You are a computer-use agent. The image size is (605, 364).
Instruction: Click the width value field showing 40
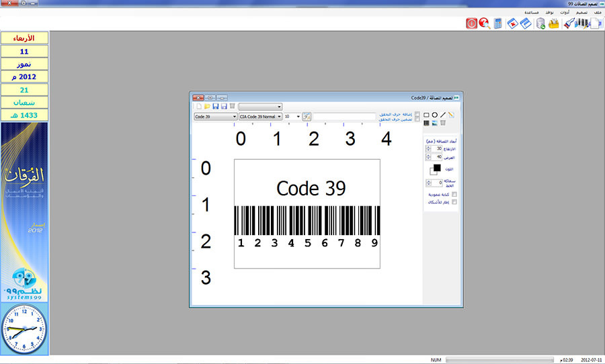pyautogui.click(x=437, y=157)
